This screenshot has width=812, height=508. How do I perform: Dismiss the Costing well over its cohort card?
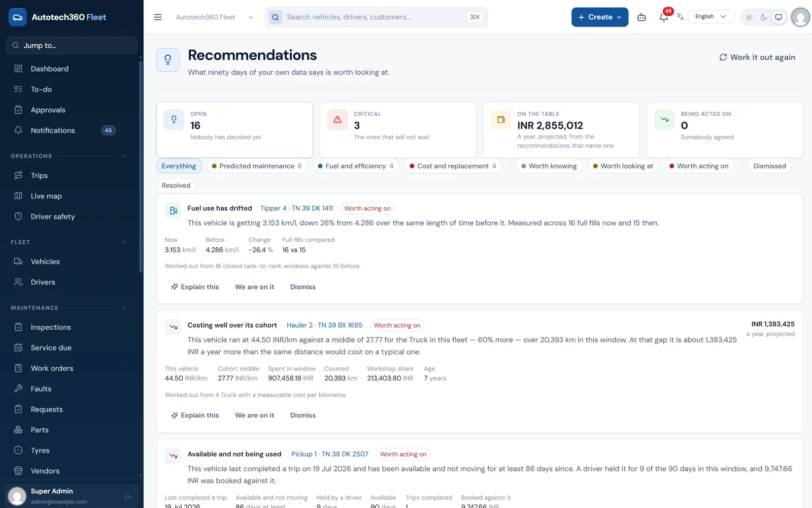coord(303,416)
